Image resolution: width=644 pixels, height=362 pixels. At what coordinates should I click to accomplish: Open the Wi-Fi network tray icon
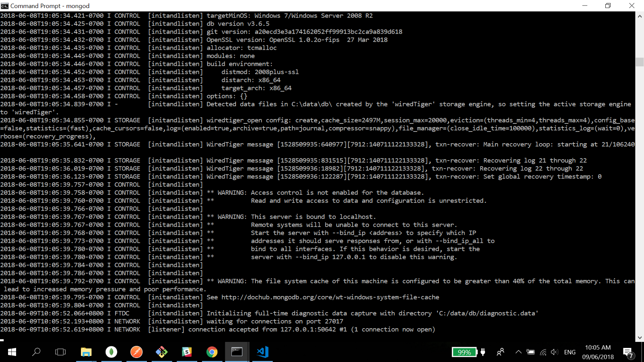tap(543, 352)
